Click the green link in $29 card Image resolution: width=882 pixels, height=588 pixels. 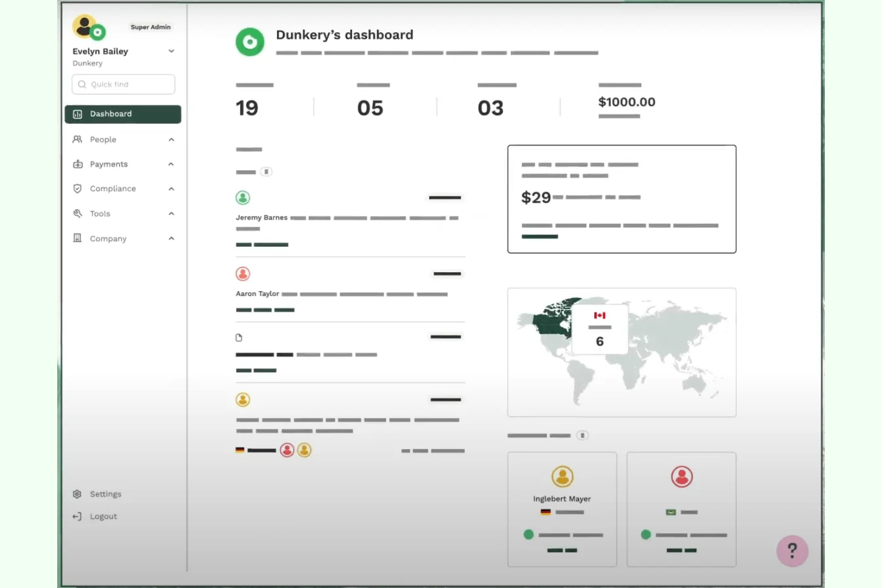(539, 237)
